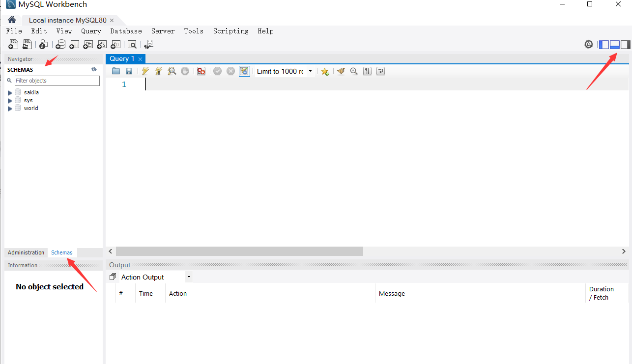Execute the query with lightning bolt
Image resolution: width=632 pixels, height=364 pixels.
[x=145, y=71]
